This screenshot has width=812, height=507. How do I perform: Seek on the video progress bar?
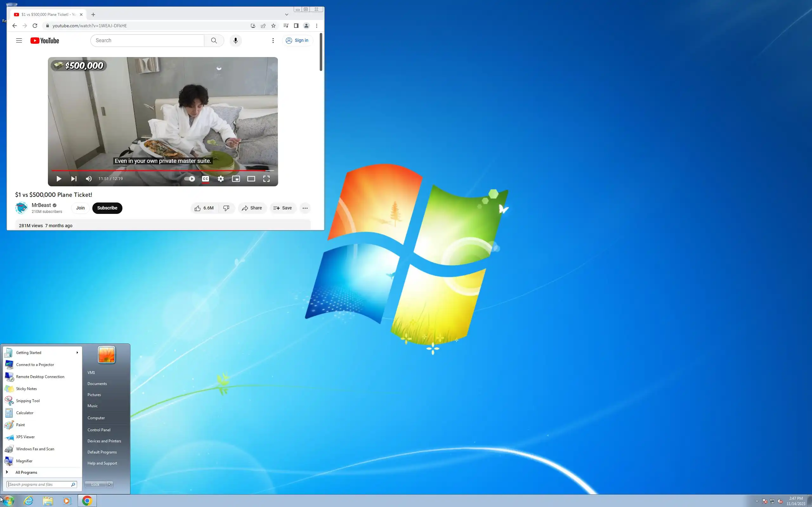161,171
